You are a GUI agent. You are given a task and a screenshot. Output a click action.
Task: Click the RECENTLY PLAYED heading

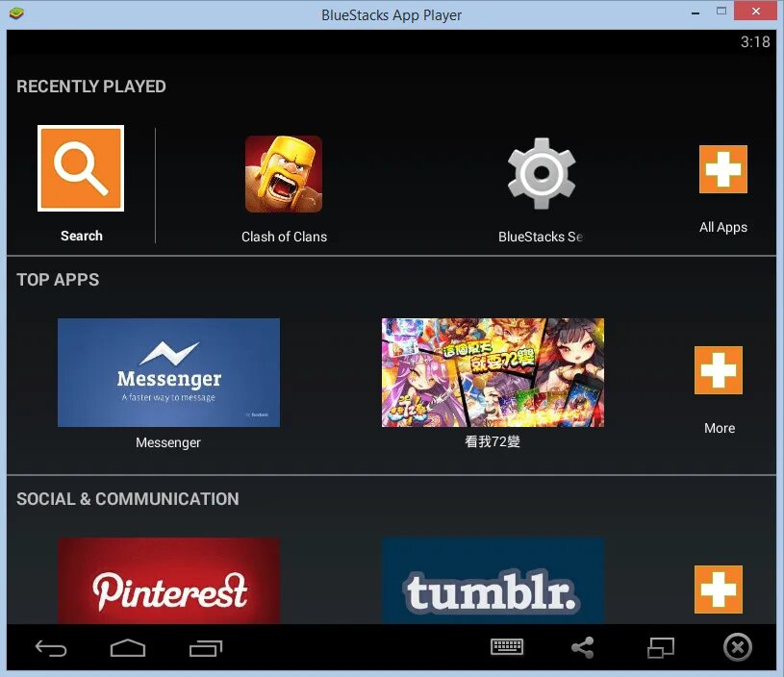tap(91, 87)
